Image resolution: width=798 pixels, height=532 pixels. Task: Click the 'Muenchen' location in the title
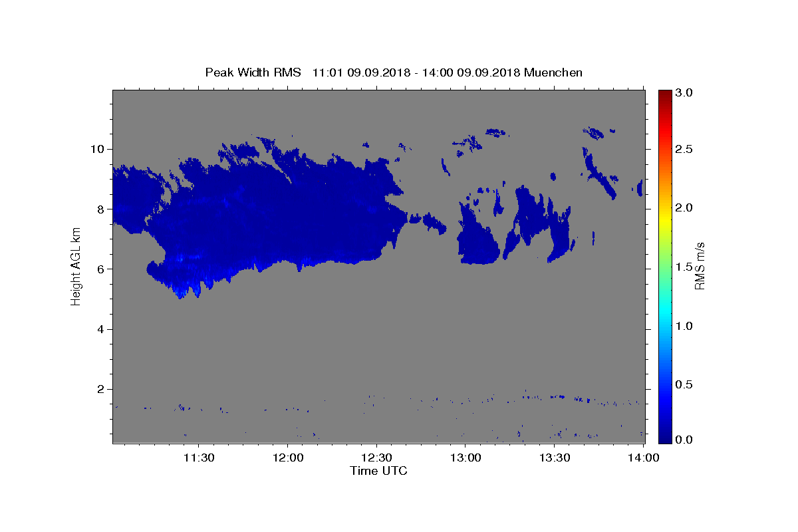[553, 72]
